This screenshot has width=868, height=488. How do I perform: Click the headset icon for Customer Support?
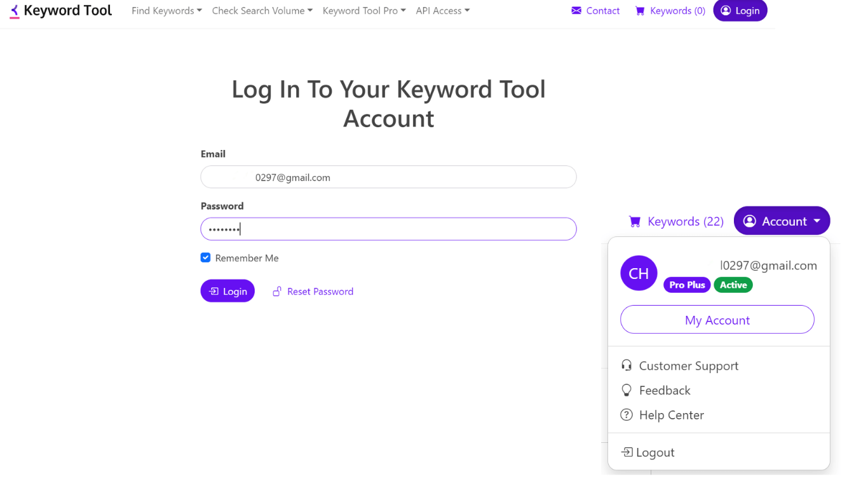pos(627,365)
